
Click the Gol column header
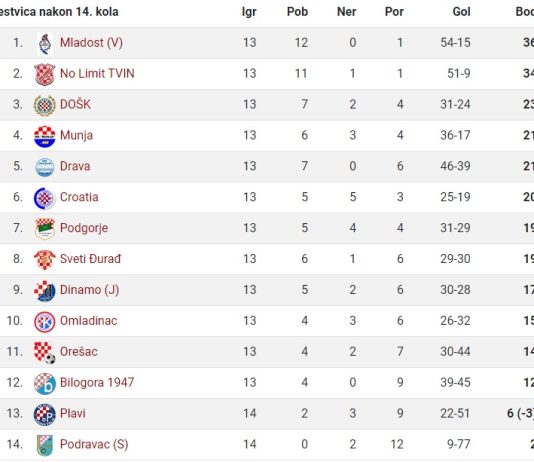(x=461, y=12)
